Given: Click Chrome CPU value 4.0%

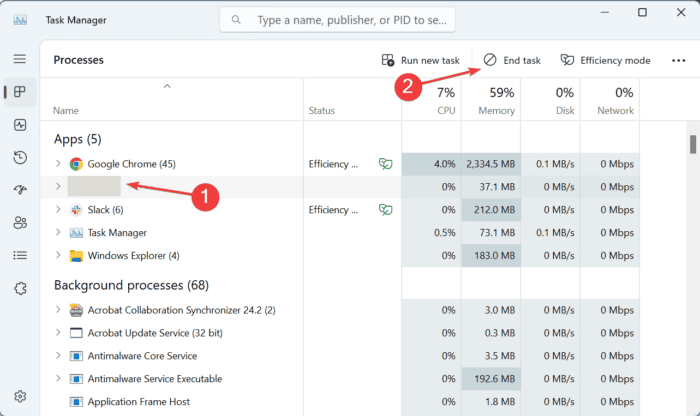Looking at the screenshot, I should (445, 164).
